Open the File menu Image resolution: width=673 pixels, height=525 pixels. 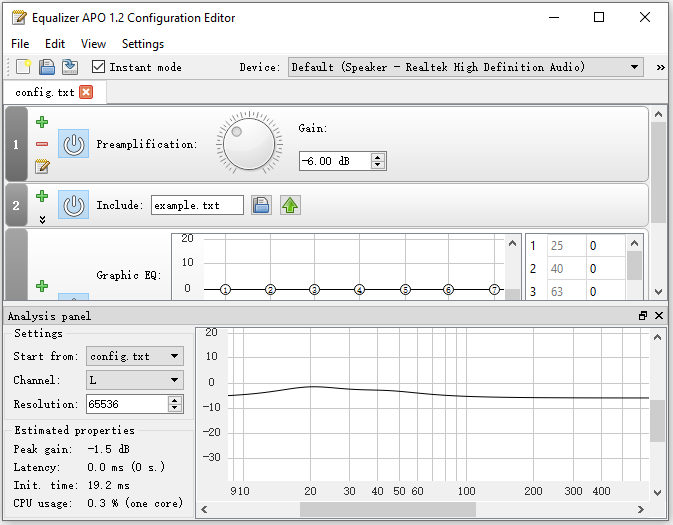(x=20, y=44)
